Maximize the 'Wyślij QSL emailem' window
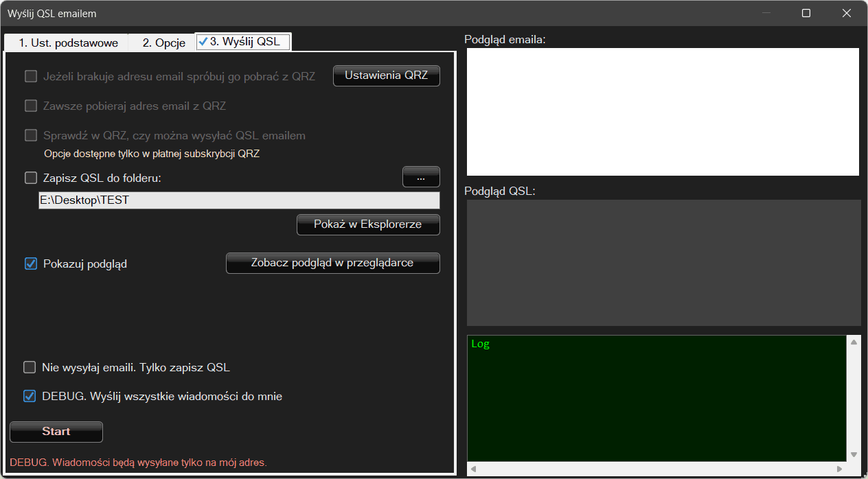Image resolution: width=868 pixels, height=479 pixels. point(806,13)
